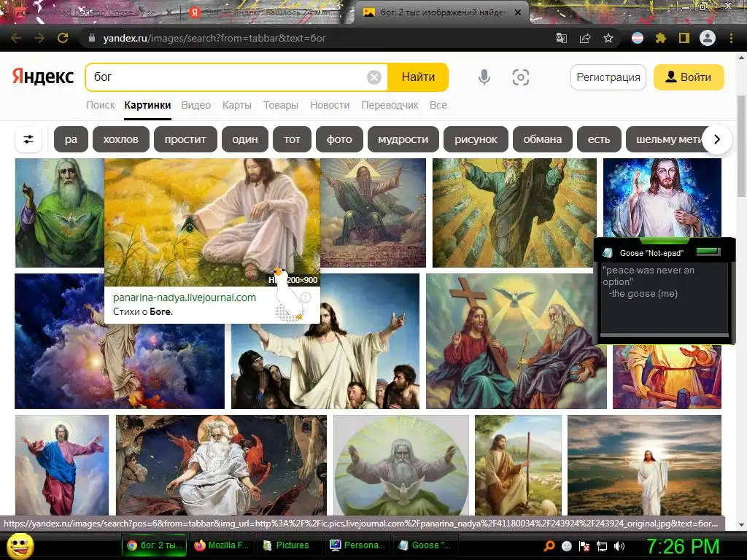Select the 'рисунок' suggestion chip
The width and height of the screenshot is (747, 560).
(476, 139)
